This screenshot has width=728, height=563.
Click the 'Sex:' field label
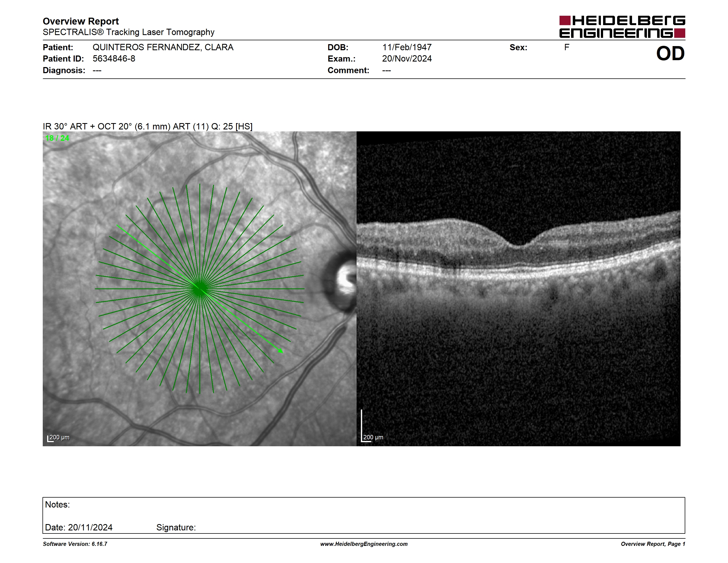[x=518, y=47]
